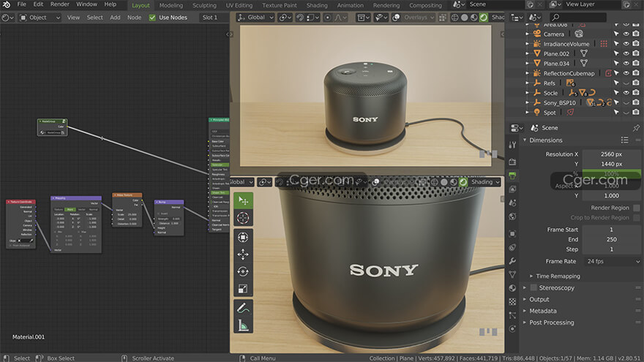Click the outliner search field
Viewport: 644px width, 362px height.
[x=578, y=18]
